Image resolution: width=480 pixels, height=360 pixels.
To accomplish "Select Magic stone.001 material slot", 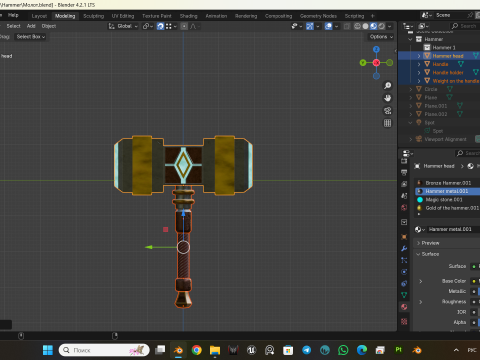I will click(447, 200).
